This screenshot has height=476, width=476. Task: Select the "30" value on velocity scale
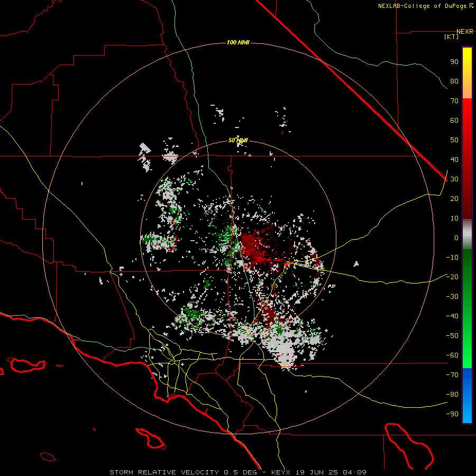[454, 179]
